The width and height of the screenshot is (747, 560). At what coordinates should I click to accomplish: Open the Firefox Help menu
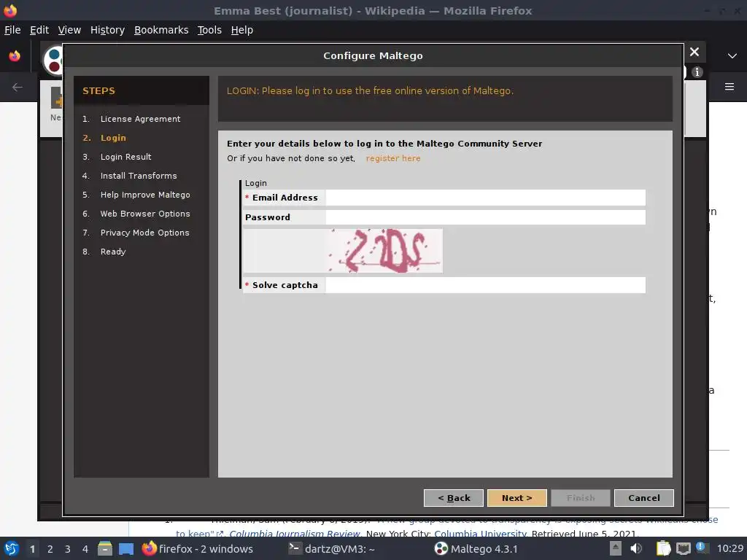point(241,30)
